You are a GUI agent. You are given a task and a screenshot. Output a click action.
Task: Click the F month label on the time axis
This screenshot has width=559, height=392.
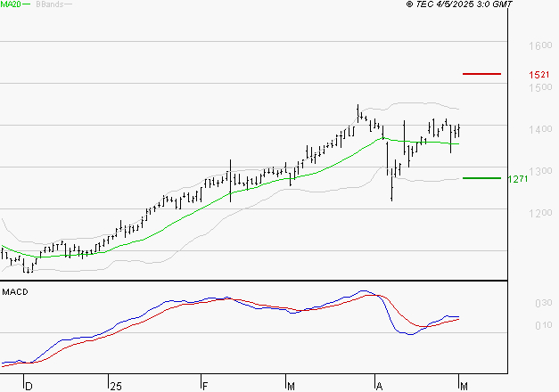(205, 387)
